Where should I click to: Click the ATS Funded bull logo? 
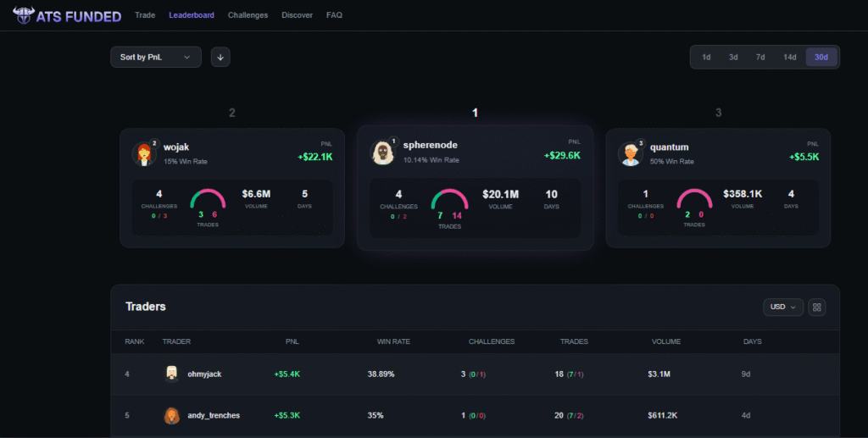tap(22, 15)
